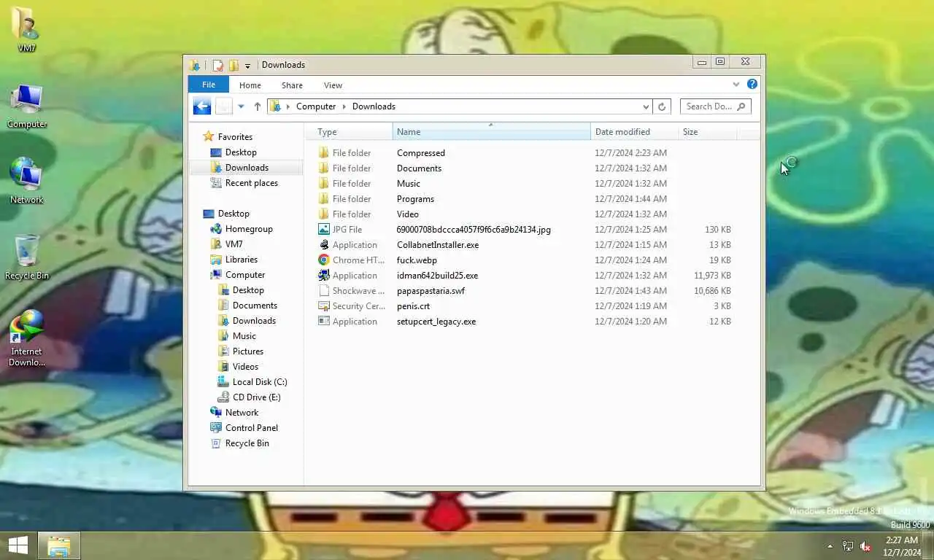Select Libraries in the navigation pane
This screenshot has width=934, height=560.
pyautogui.click(x=242, y=260)
